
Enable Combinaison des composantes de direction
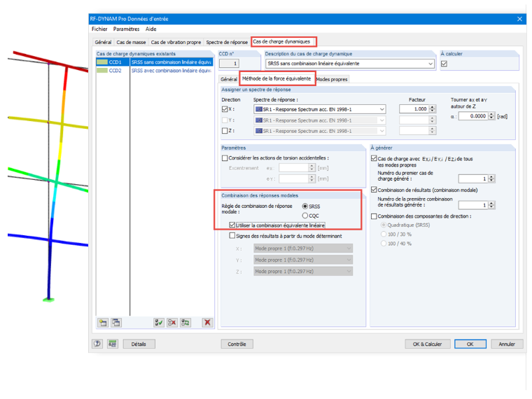click(x=374, y=216)
